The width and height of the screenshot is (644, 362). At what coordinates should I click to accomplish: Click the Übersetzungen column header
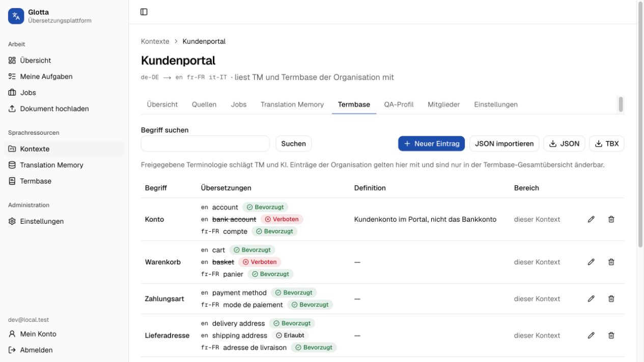pyautogui.click(x=226, y=188)
